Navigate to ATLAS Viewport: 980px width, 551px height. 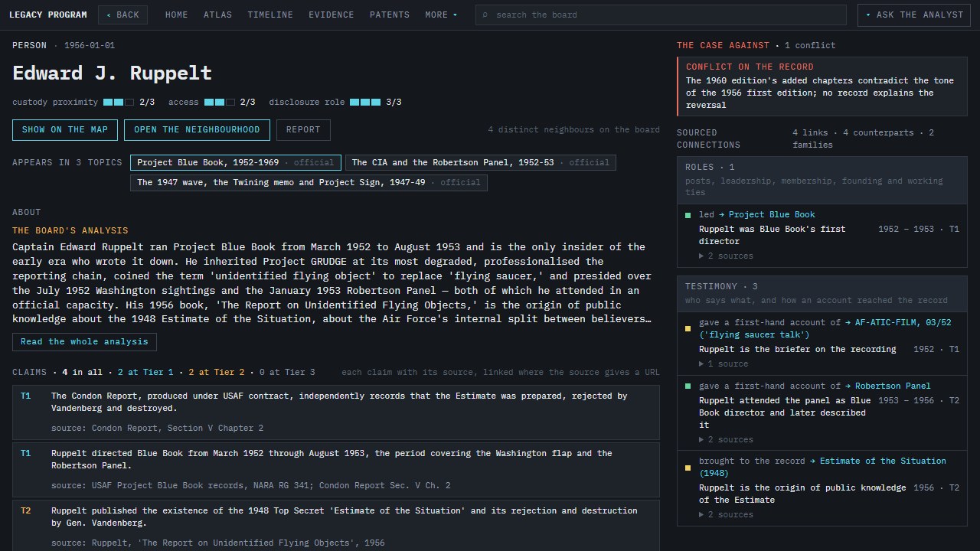pyautogui.click(x=217, y=15)
